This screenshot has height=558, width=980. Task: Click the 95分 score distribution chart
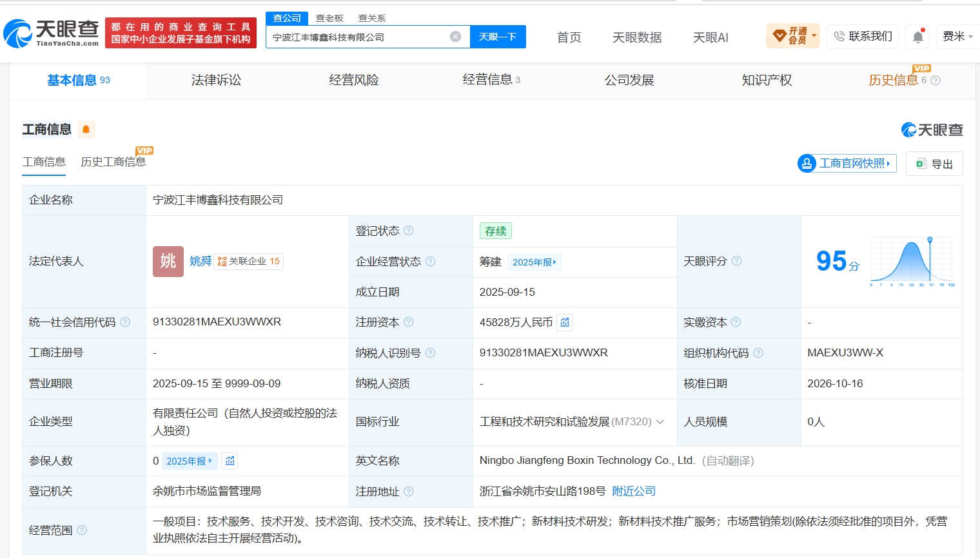tap(912, 261)
